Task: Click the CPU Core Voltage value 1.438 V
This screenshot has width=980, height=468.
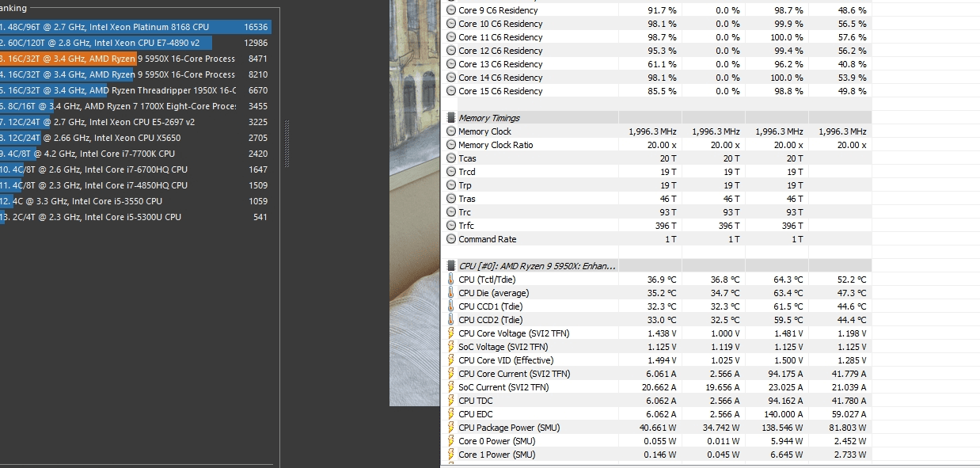Action: [660, 333]
